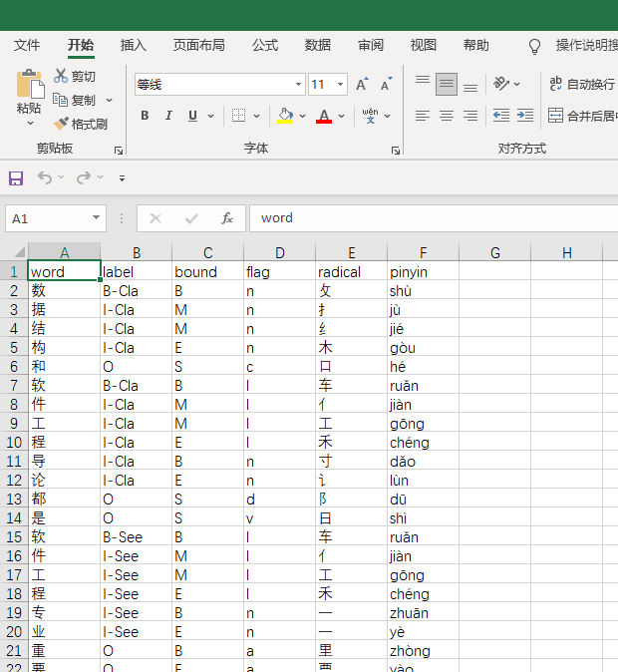Save the workbook with floppy icon
Screen dimensions: 618x672
tap(16, 177)
